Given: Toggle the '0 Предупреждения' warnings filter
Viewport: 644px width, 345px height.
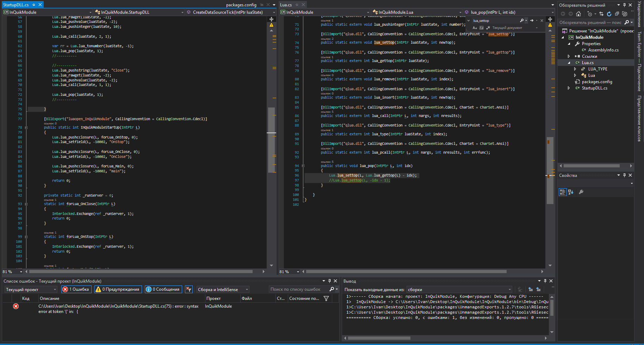Looking at the screenshot, I should point(118,289).
